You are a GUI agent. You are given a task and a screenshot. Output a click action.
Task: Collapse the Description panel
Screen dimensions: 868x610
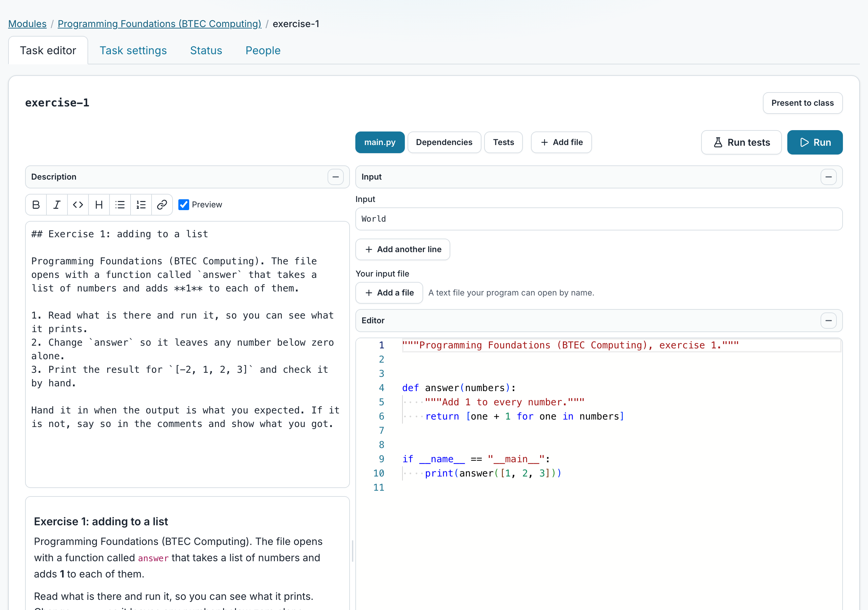point(335,177)
